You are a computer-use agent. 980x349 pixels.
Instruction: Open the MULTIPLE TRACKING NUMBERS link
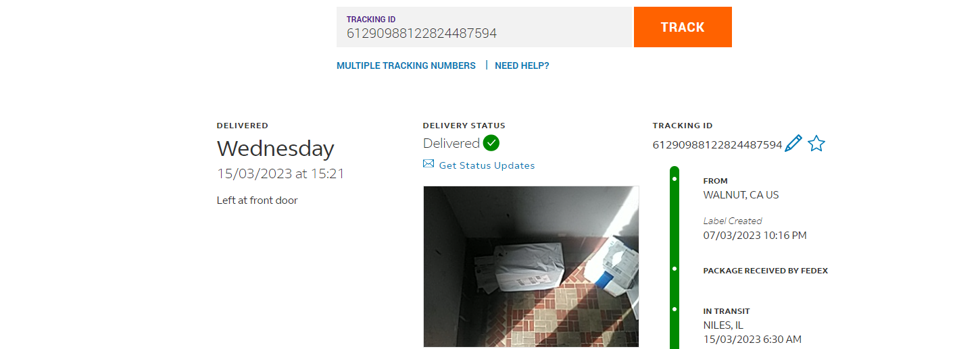tap(406, 65)
